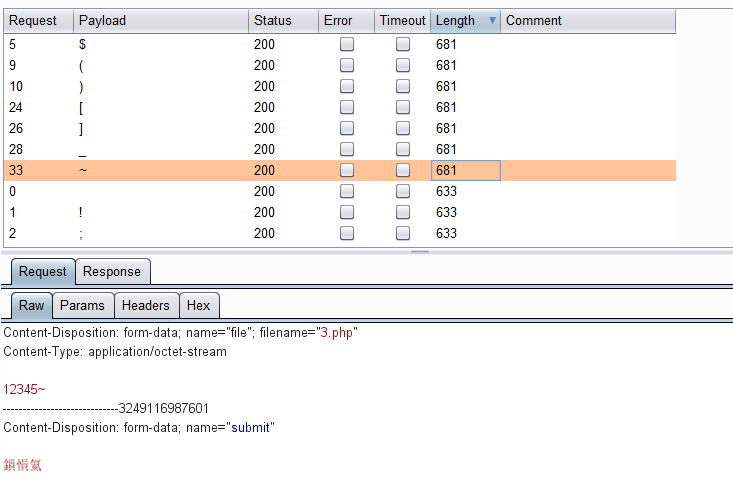The image size is (733, 477).
Task: Click the submit parameter name
Action: [251, 427]
